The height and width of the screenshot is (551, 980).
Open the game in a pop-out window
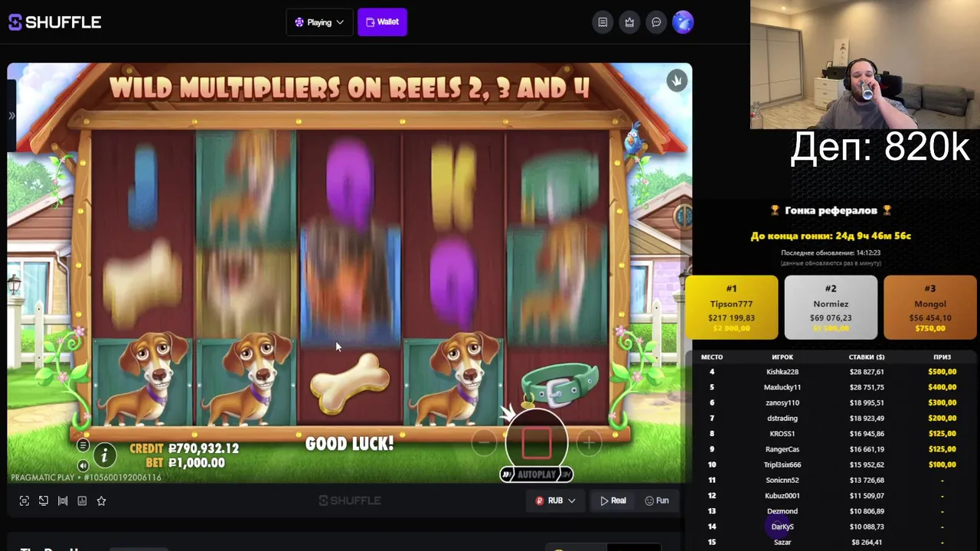(x=44, y=500)
